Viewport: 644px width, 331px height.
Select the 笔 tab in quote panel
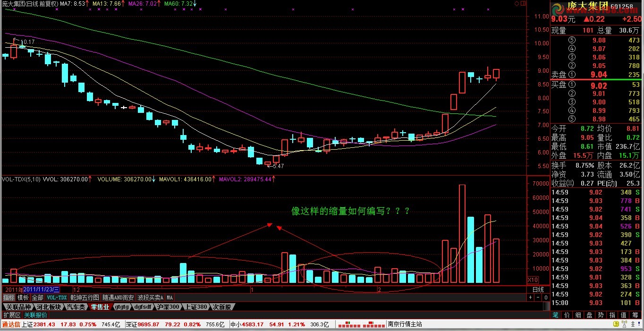[x=556, y=315]
